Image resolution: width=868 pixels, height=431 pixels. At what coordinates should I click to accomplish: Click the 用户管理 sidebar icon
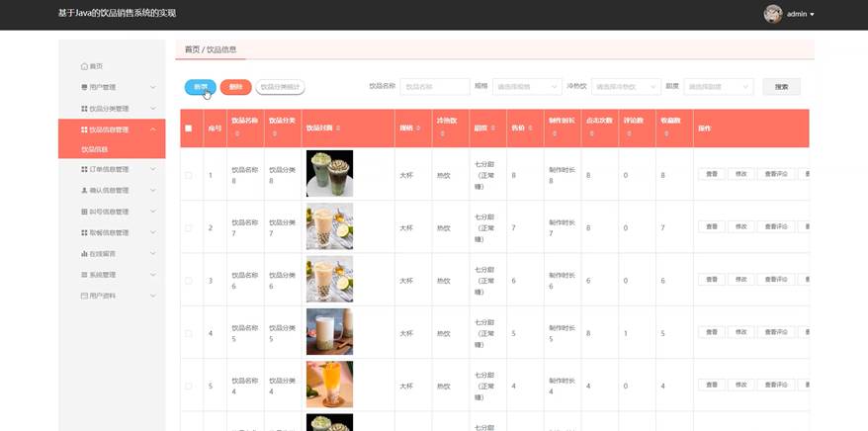pos(84,87)
